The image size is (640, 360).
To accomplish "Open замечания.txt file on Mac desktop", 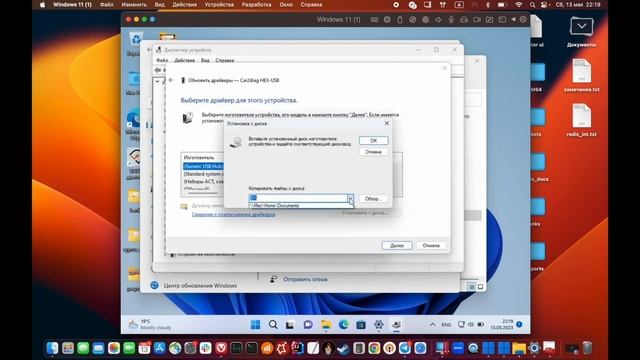I will click(582, 76).
